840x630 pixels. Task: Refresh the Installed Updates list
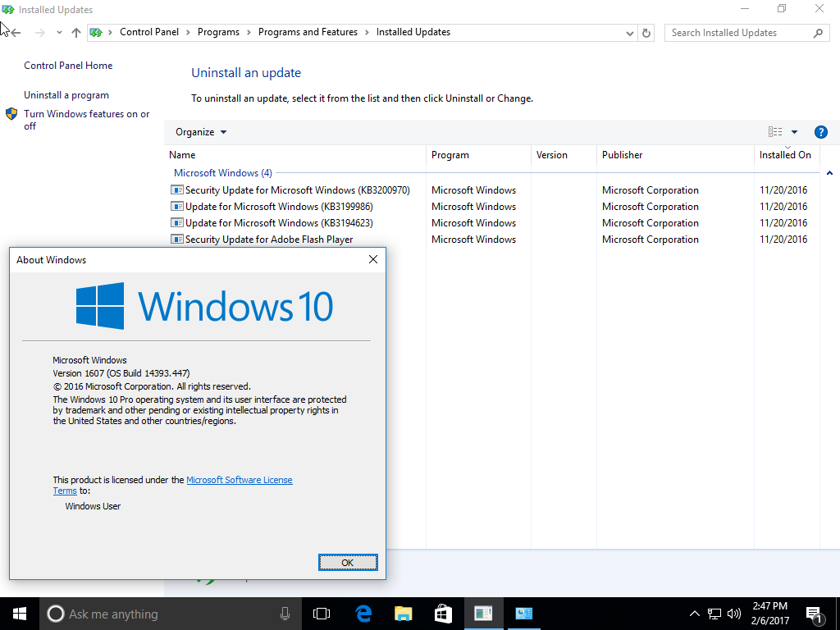click(646, 33)
